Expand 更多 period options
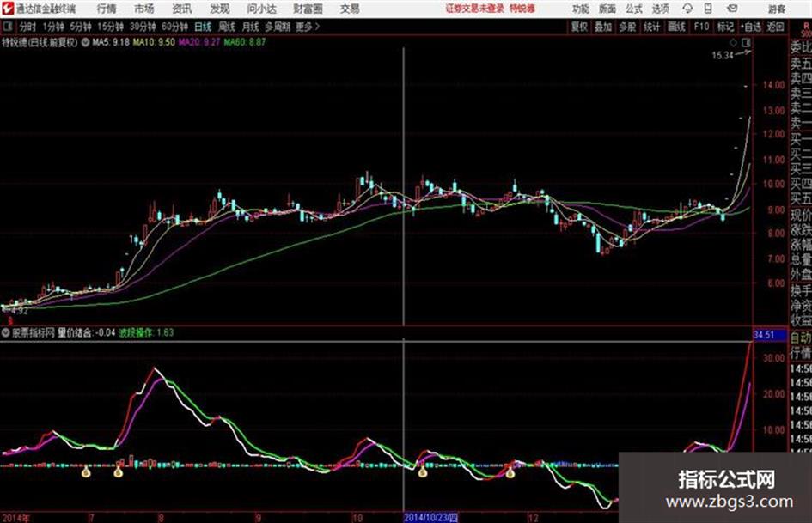The image size is (812, 523). pos(308,27)
